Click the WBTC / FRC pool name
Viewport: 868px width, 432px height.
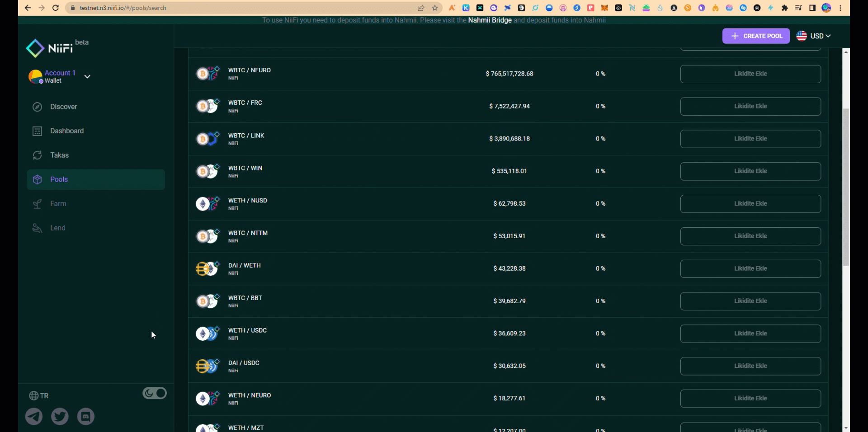(245, 103)
